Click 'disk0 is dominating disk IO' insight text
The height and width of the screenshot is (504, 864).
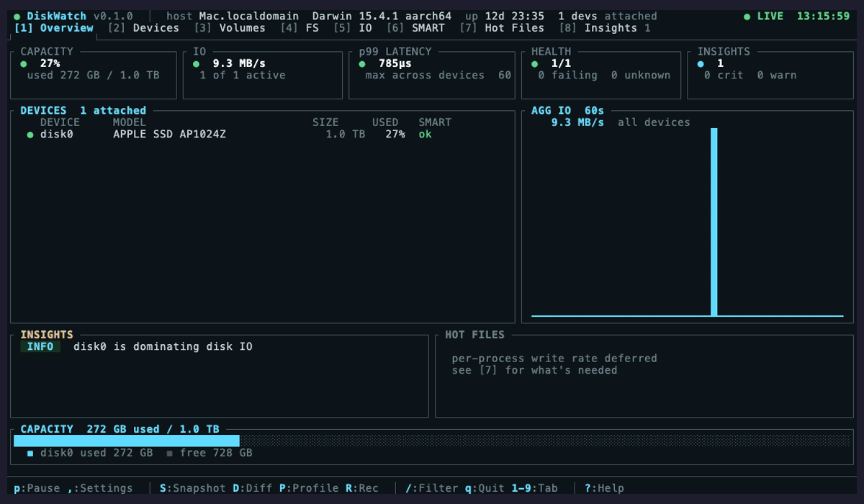click(x=163, y=347)
